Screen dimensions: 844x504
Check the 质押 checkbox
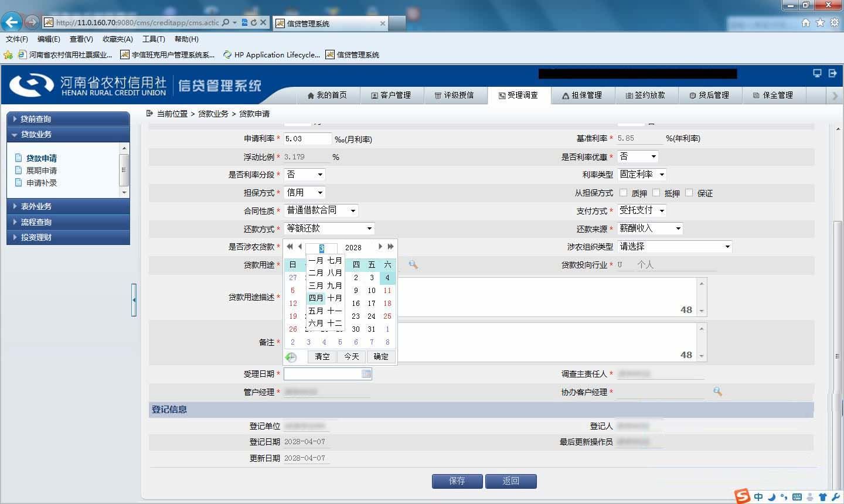(x=623, y=193)
